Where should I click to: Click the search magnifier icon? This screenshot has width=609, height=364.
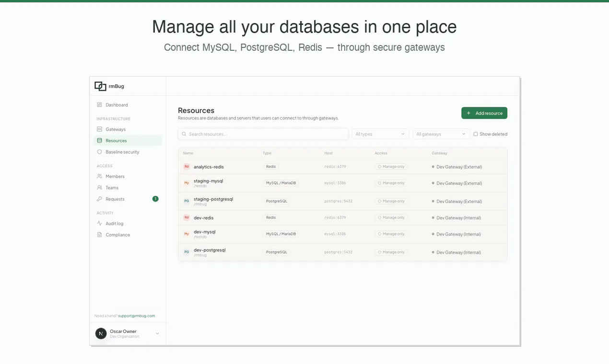(x=184, y=134)
